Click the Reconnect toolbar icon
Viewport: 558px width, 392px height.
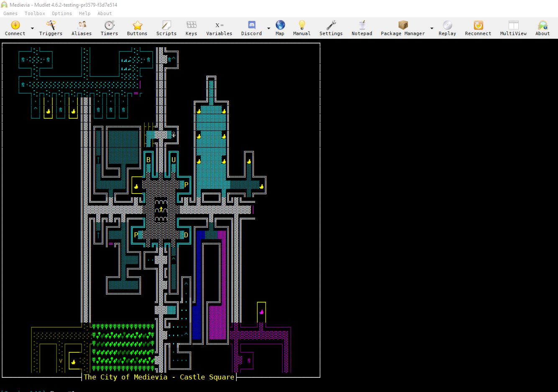[478, 28]
